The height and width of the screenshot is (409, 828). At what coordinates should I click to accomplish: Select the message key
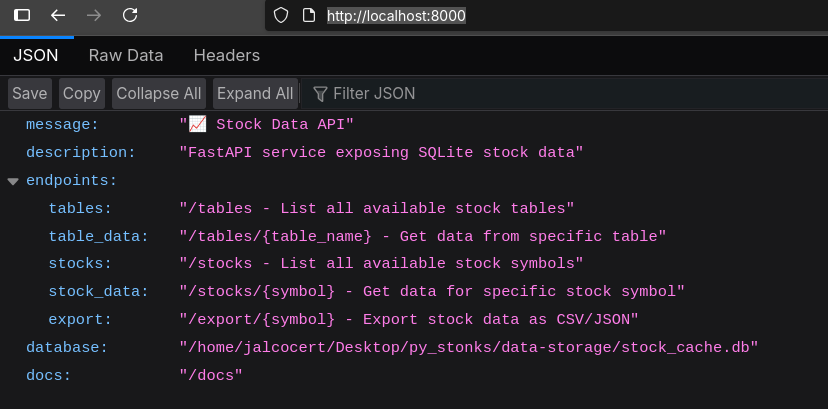click(x=62, y=125)
